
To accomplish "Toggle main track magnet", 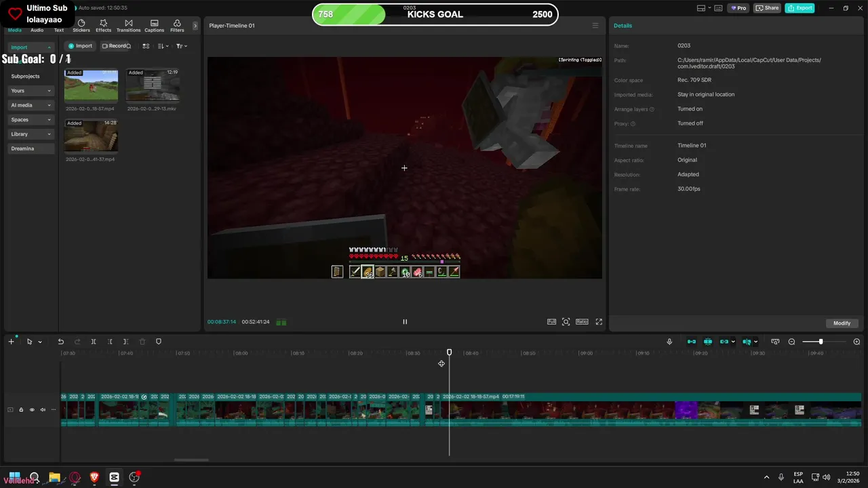I will (692, 342).
